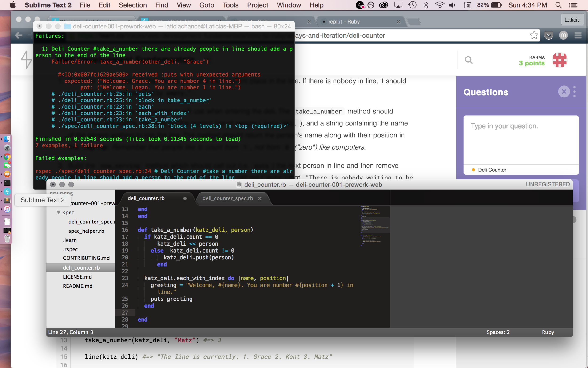The width and height of the screenshot is (588, 368).
Task: Open Learn lightning bolt app in Dock
Action: (7, 192)
